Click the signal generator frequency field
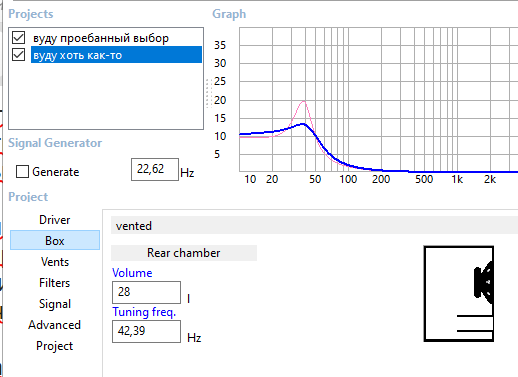This screenshot has height=377, width=518. [x=155, y=169]
